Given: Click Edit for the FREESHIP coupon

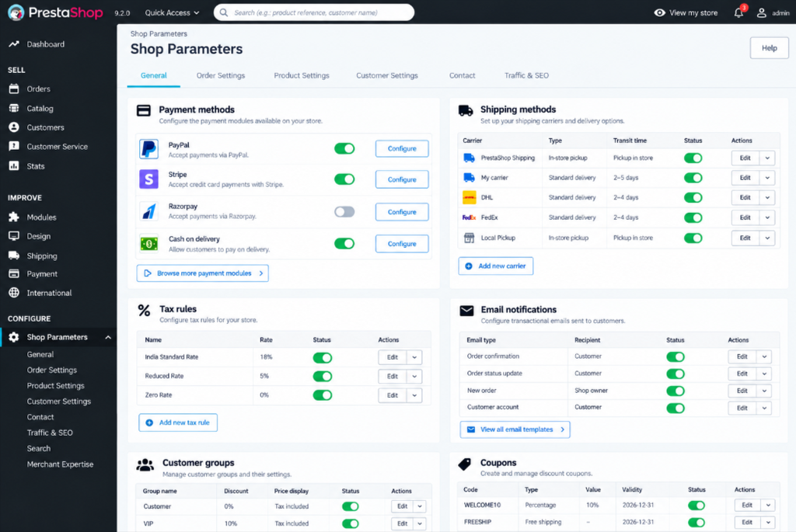Looking at the screenshot, I should point(747,522).
